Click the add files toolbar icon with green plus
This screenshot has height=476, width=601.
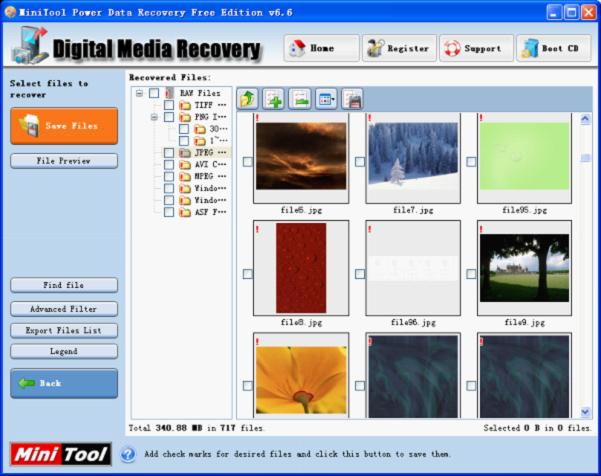tap(273, 99)
